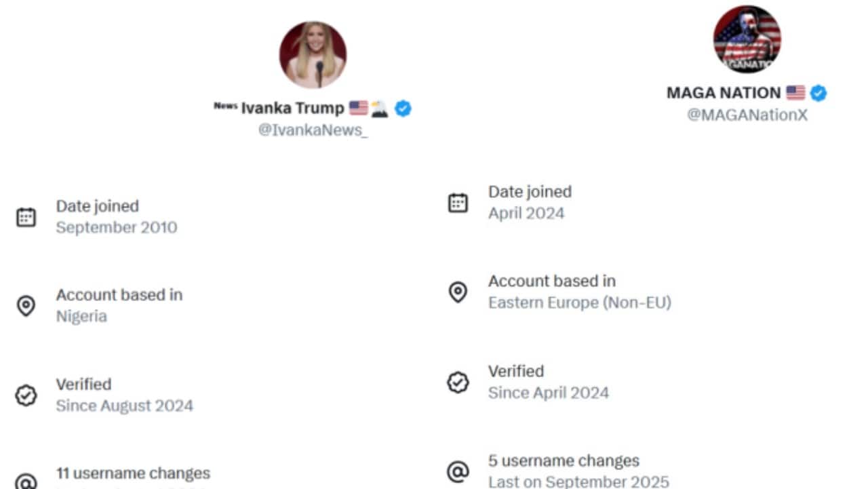Select the Ivanka Trump display name

tap(294, 108)
